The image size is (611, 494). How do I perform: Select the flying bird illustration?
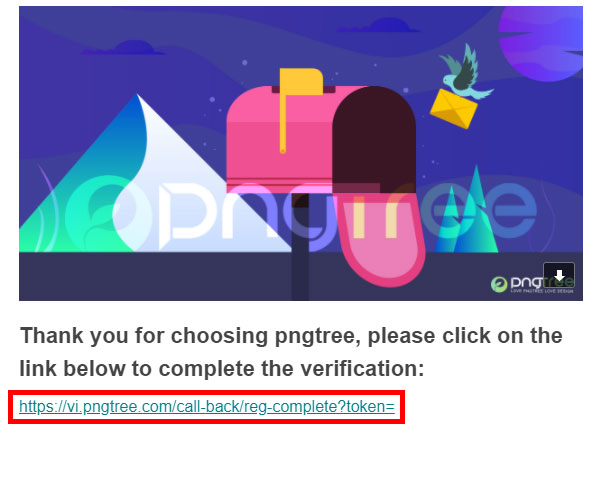[466, 73]
